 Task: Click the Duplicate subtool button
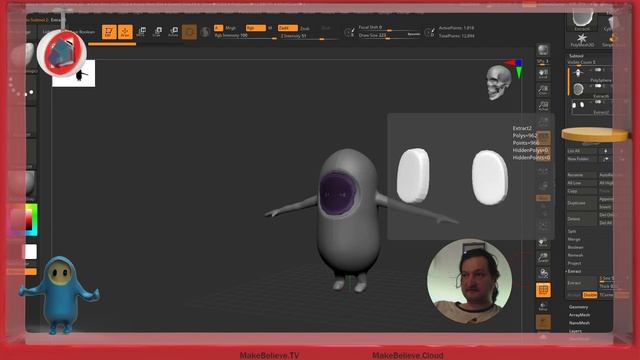(582, 203)
